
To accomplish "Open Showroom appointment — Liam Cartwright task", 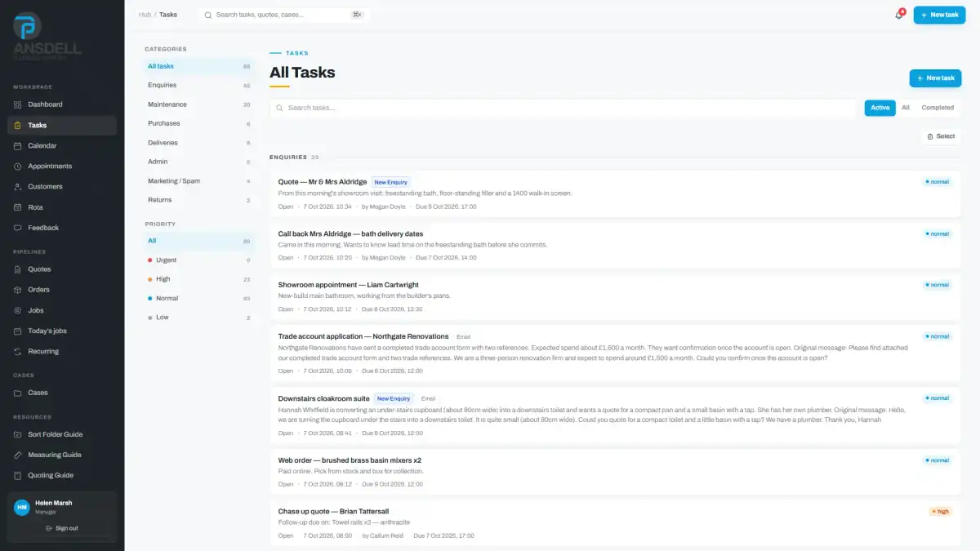I will tap(615, 296).
